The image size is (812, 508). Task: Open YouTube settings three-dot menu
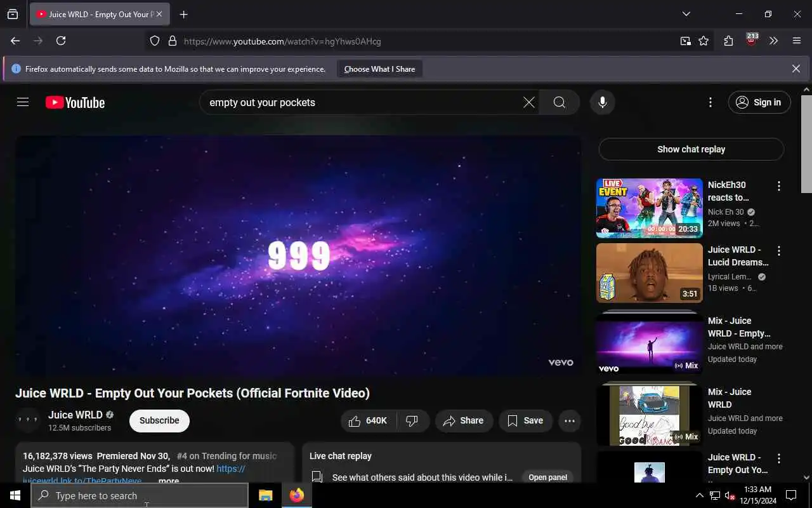pos(710,102)
